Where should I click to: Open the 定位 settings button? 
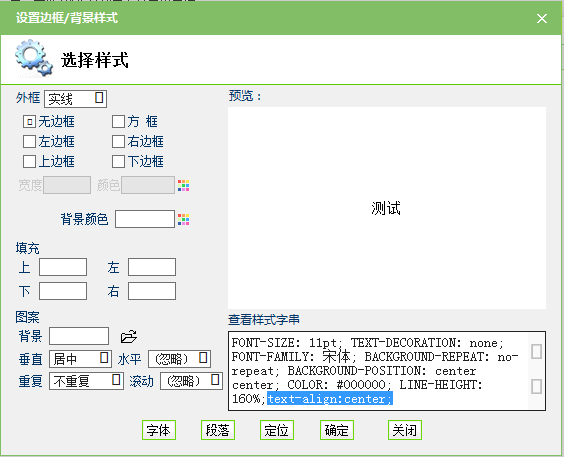[277, 430]
